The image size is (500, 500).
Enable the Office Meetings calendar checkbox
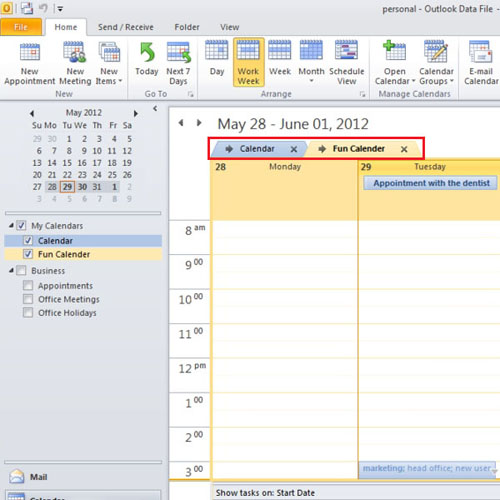coord(28,299)
